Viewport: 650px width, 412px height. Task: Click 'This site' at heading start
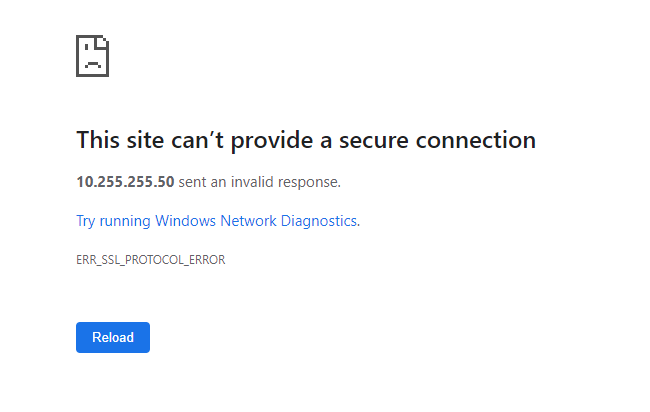(120, 140)
